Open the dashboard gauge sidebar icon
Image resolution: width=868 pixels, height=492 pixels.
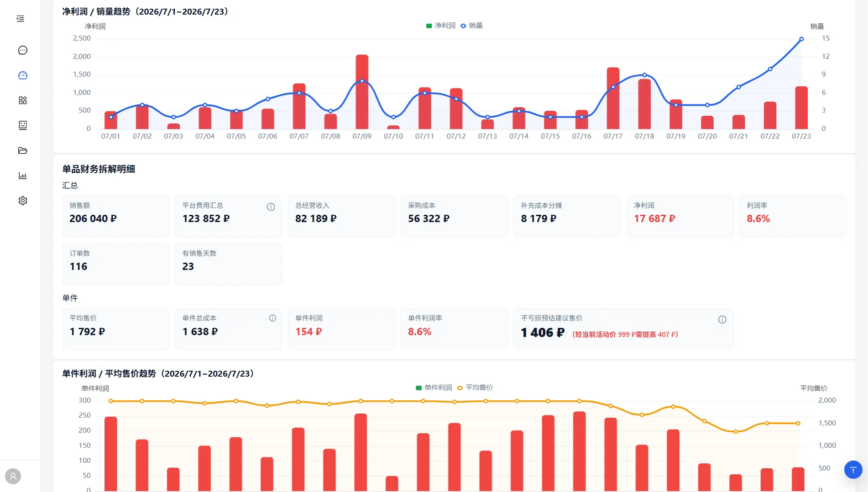[x=22, y=75]
